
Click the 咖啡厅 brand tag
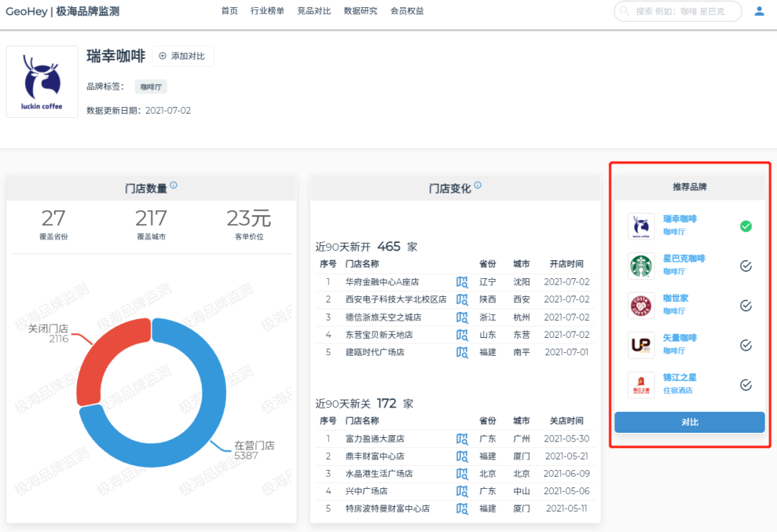click(x=151, y=87)
